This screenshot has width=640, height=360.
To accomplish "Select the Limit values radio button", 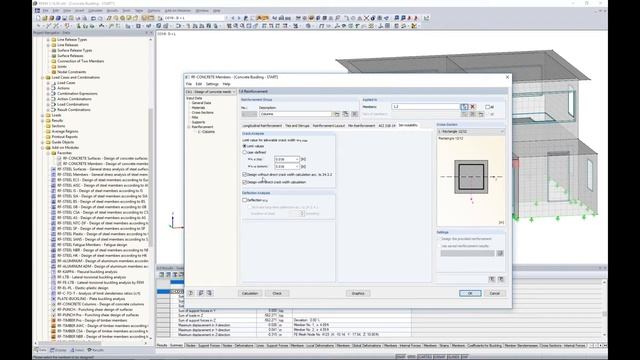I will pos(244,146).
